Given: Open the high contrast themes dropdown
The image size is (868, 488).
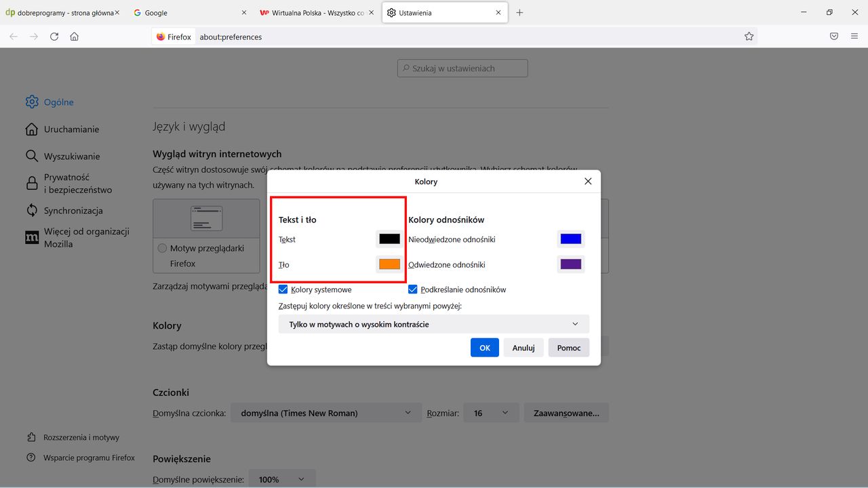Looking at the screenshot, I should coord(433,323).
